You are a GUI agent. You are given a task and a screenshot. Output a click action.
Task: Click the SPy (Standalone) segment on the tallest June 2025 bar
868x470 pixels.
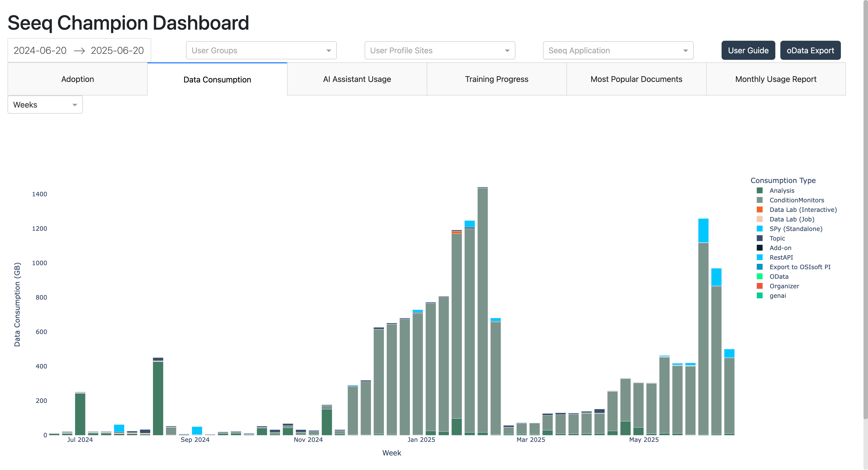pyautogui.click(x=703, y=231)
